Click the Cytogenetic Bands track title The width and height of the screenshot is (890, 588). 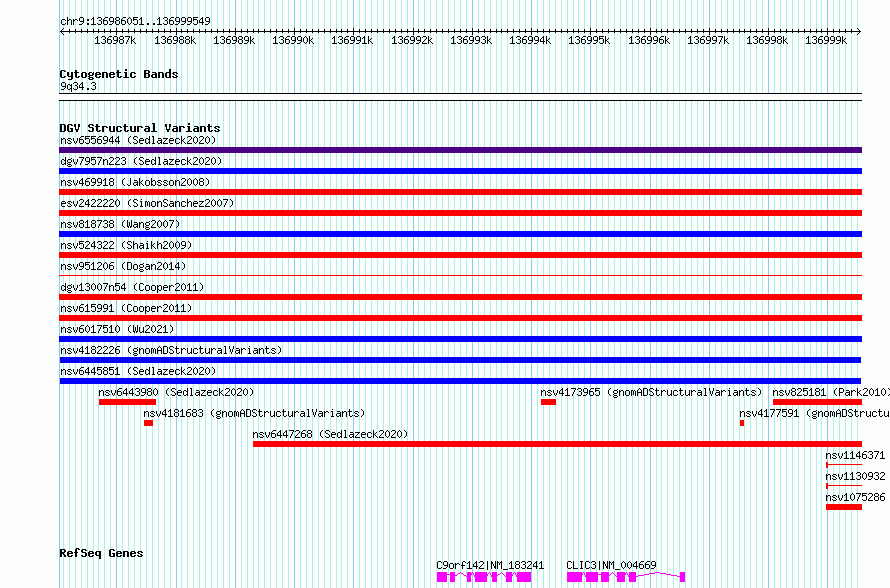pos(119,74)
